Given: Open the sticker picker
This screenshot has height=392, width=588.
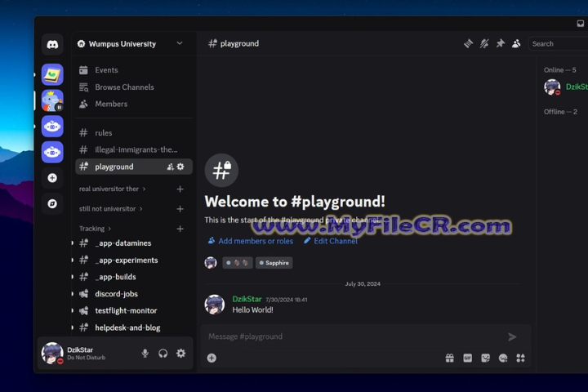Looking at the screenshot, I should 486,359.
